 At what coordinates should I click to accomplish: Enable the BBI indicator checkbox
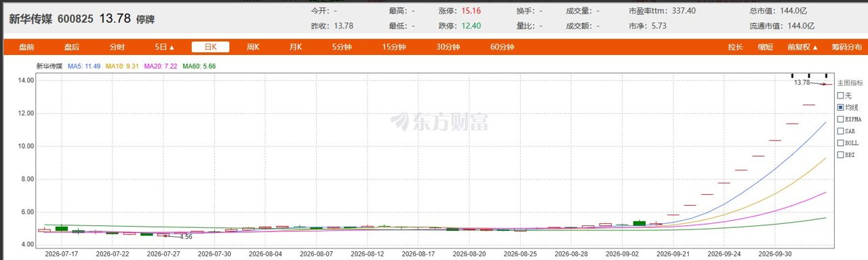tap(841, 155)
